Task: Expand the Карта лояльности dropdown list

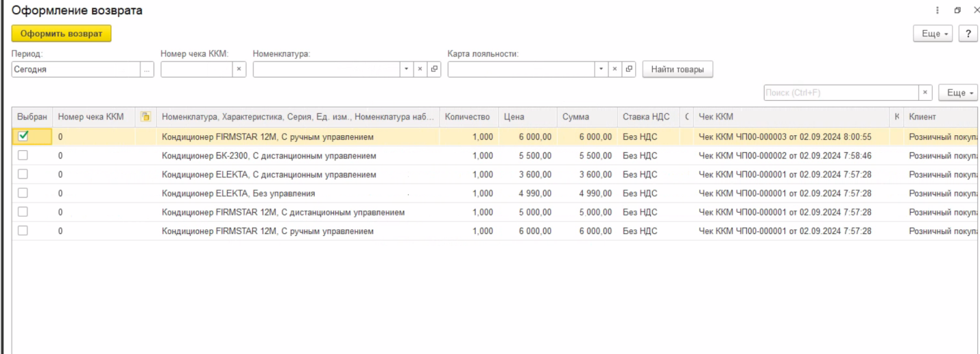Action: click(x=601, y=69)
